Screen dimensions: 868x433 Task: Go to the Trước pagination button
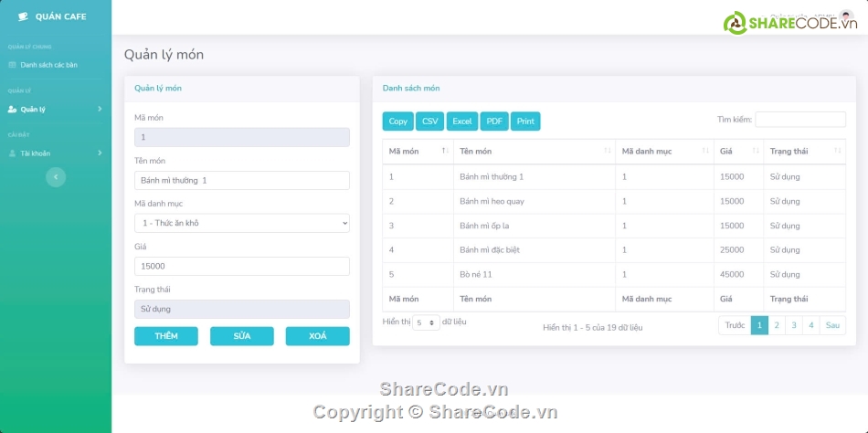(x=735, y=325)
